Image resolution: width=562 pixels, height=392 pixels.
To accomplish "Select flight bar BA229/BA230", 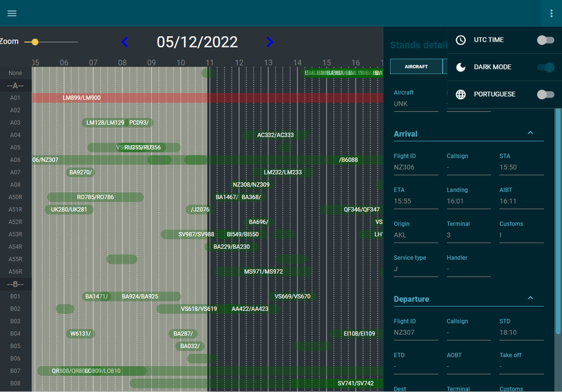I will (x=231, y=247).
